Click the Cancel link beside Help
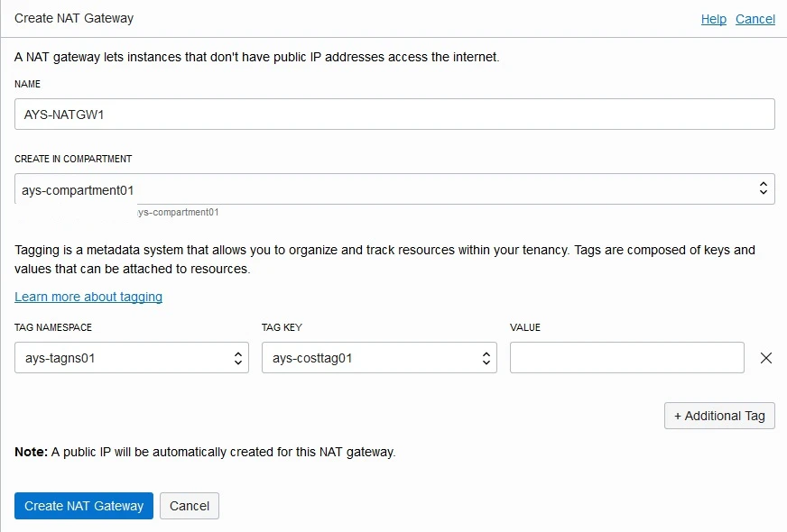 point(755,19)
